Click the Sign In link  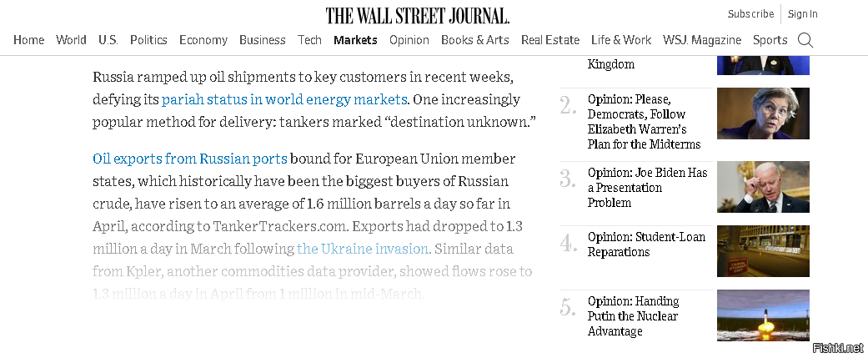click(x=803, y=14)
